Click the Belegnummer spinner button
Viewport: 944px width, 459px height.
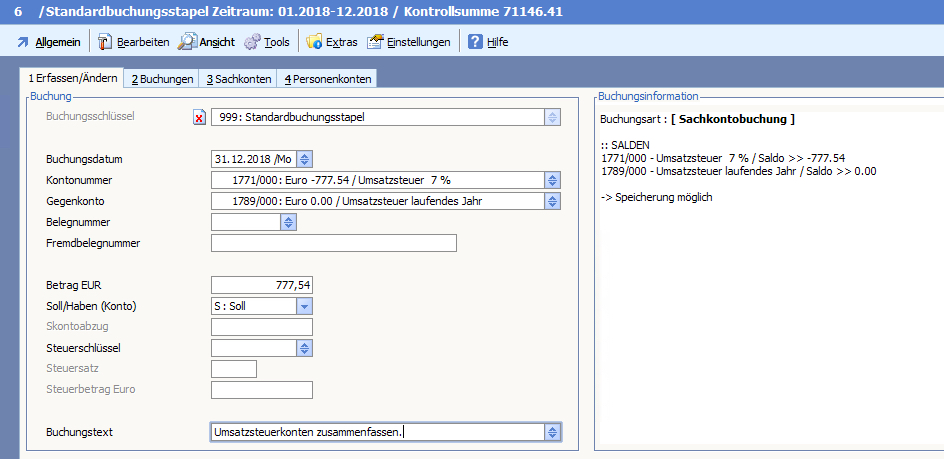click(x=288, y=222)
